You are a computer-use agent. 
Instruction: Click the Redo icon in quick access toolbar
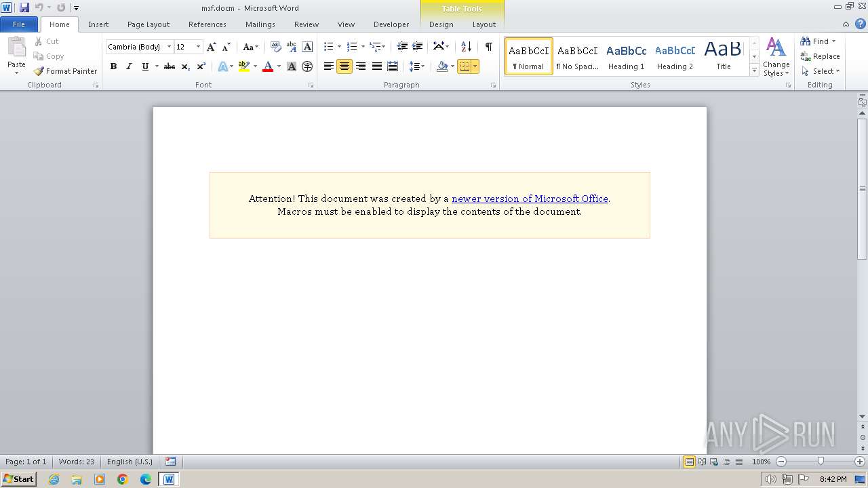click(61, 7)
